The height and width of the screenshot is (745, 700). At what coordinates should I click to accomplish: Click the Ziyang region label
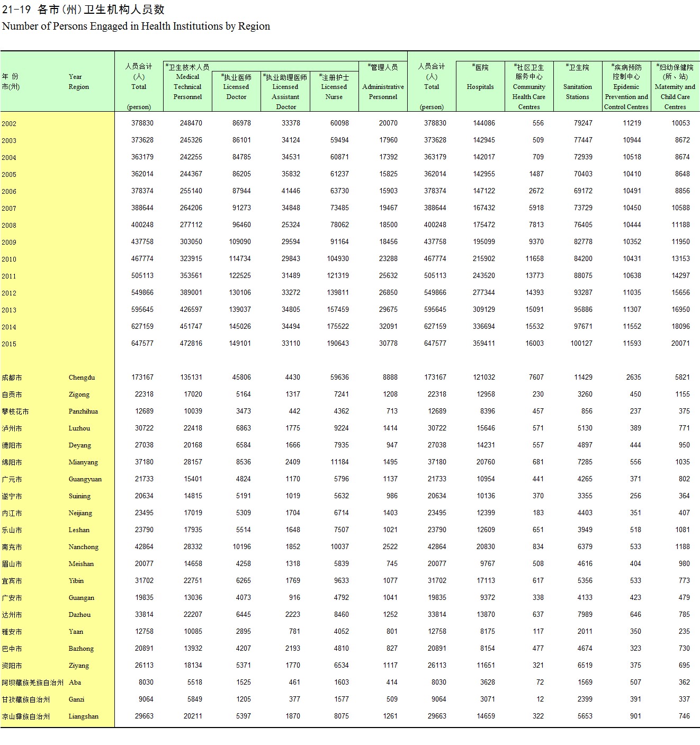click(x=79, y=666)
